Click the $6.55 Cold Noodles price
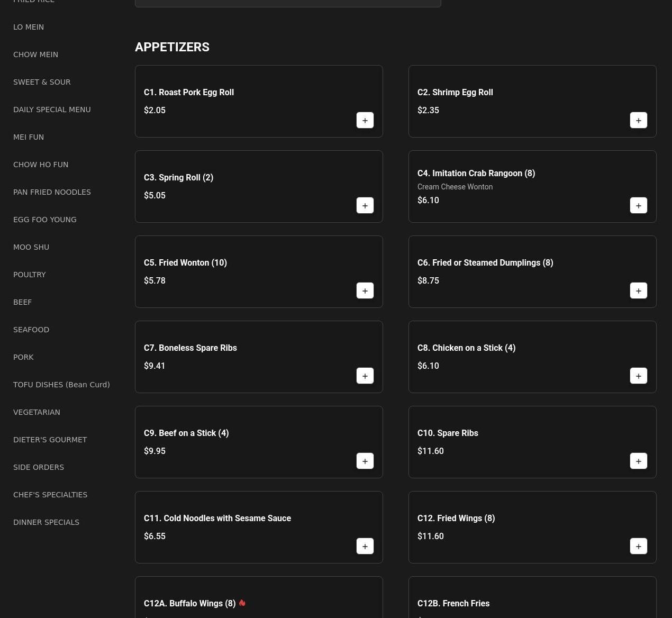Viewport: 672px width, 618px height. pyautogui.click(x=155, y=536)
